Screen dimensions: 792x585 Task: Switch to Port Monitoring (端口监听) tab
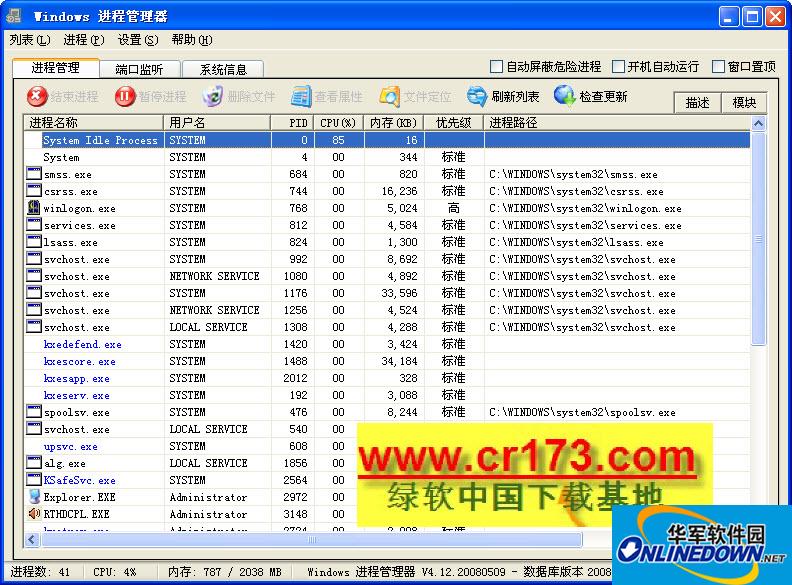tap(139, 69)
